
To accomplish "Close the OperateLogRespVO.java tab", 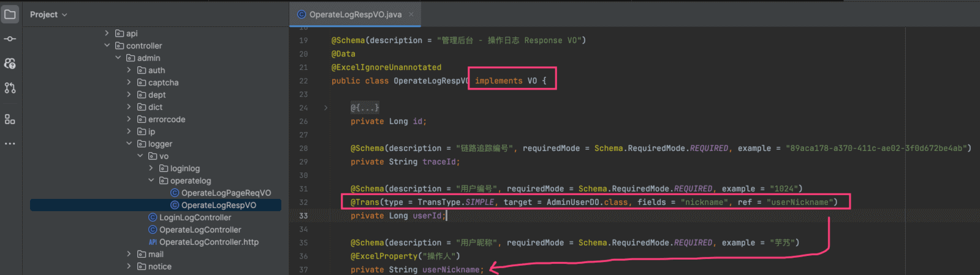I will tap(411, 14).
